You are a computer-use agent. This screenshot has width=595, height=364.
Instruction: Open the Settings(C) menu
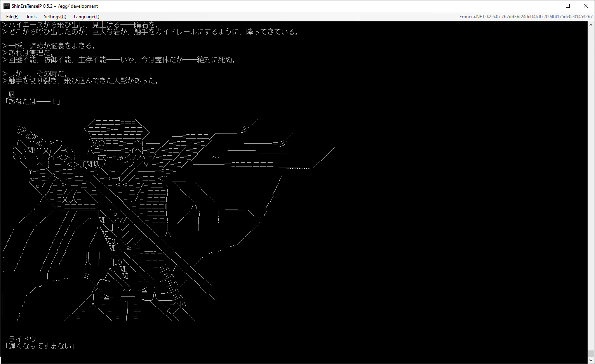click(x=55, y=17)
